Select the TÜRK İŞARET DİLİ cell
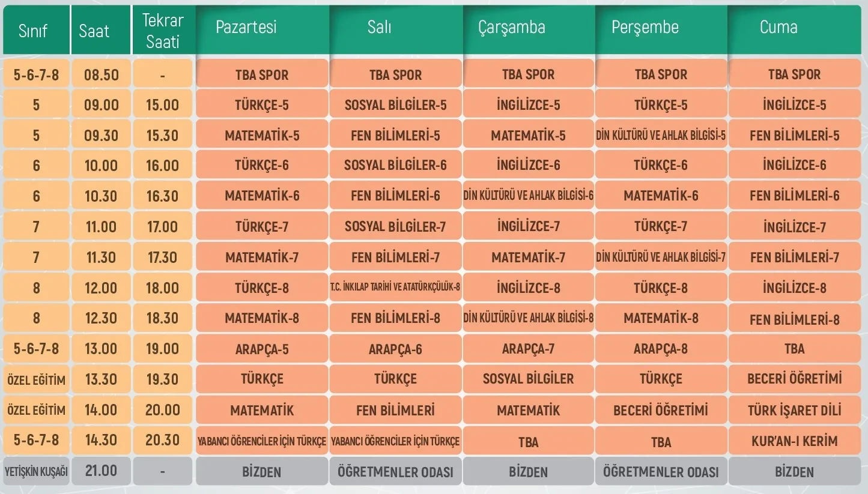The width and height of the screenshot is (868, 494). pyautogui.click(x=794, y=411)
